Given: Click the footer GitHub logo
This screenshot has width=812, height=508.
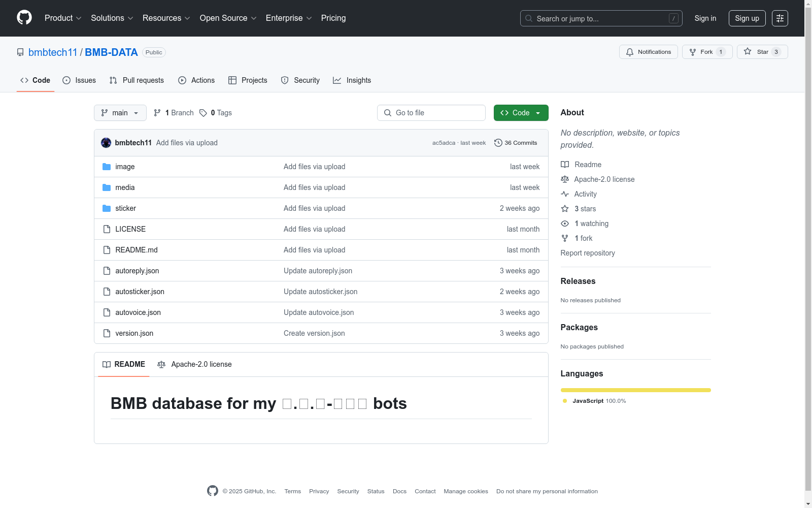Looking at the screenshot, I should [213, 491].
